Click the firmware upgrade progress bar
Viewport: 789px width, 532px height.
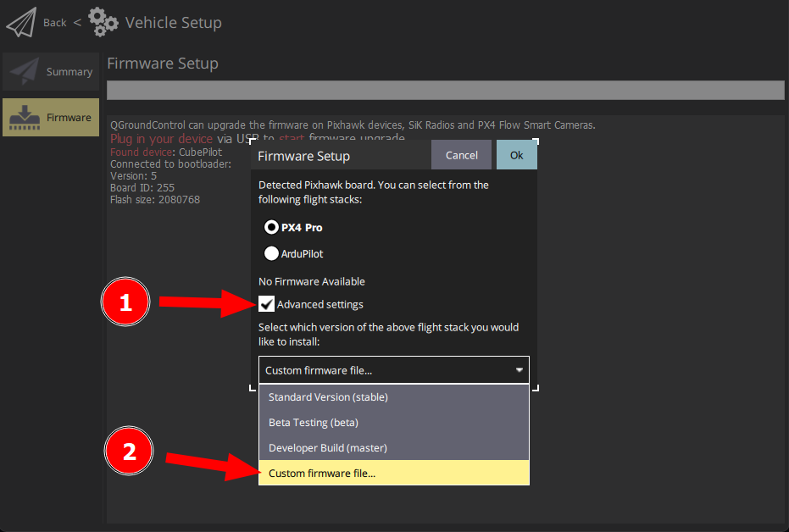(x=445, y=90)
